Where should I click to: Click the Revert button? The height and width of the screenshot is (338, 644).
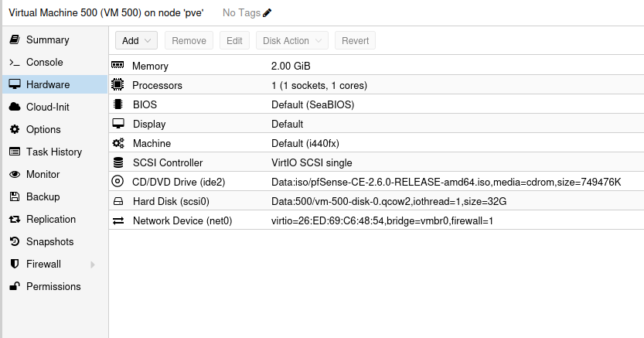click(355, 40)
